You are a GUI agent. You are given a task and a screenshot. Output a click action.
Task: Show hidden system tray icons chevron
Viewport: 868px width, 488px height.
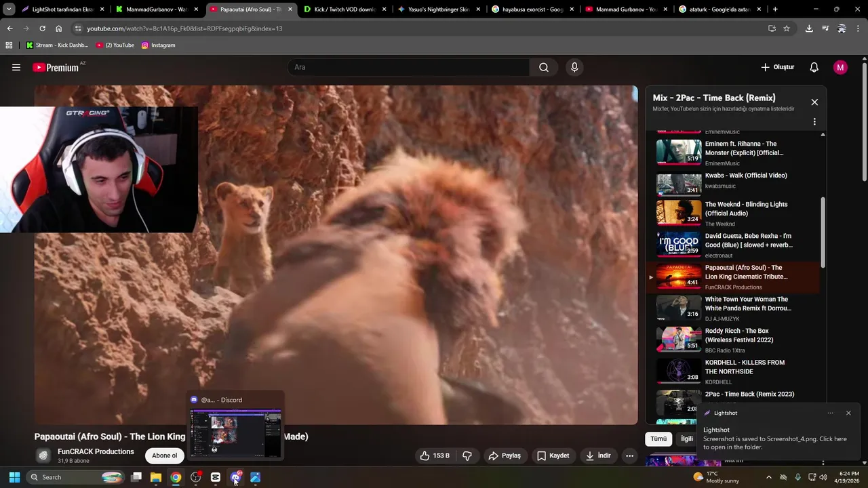tap(768, 477)
